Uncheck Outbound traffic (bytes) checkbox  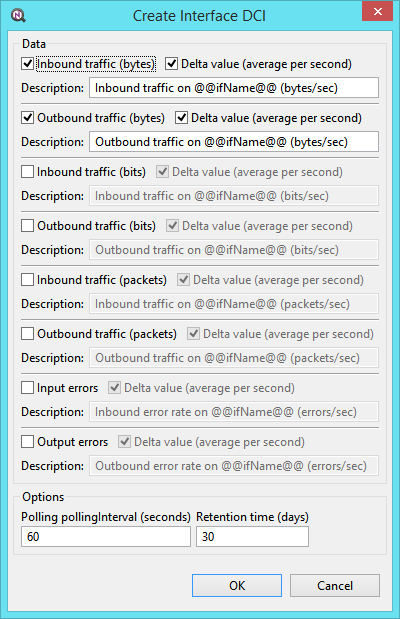click(27, 118)
